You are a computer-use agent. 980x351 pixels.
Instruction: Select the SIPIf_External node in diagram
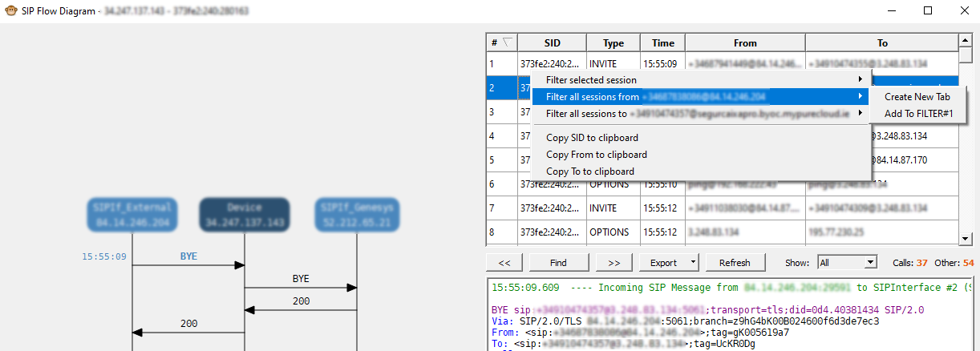point(131,214)
